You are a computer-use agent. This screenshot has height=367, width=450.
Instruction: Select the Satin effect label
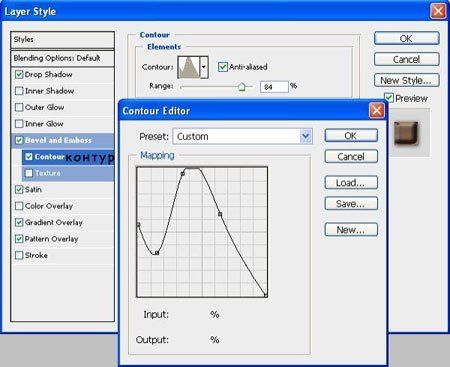(x=33, y=189)
